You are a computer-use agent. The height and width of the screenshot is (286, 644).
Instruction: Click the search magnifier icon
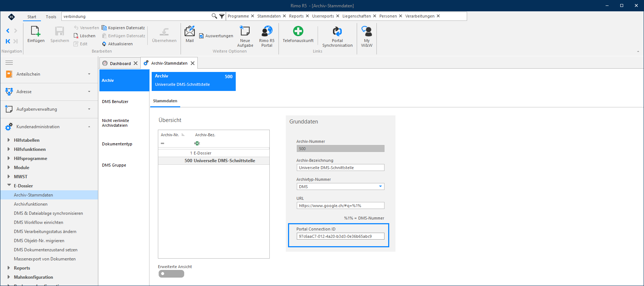214,16
